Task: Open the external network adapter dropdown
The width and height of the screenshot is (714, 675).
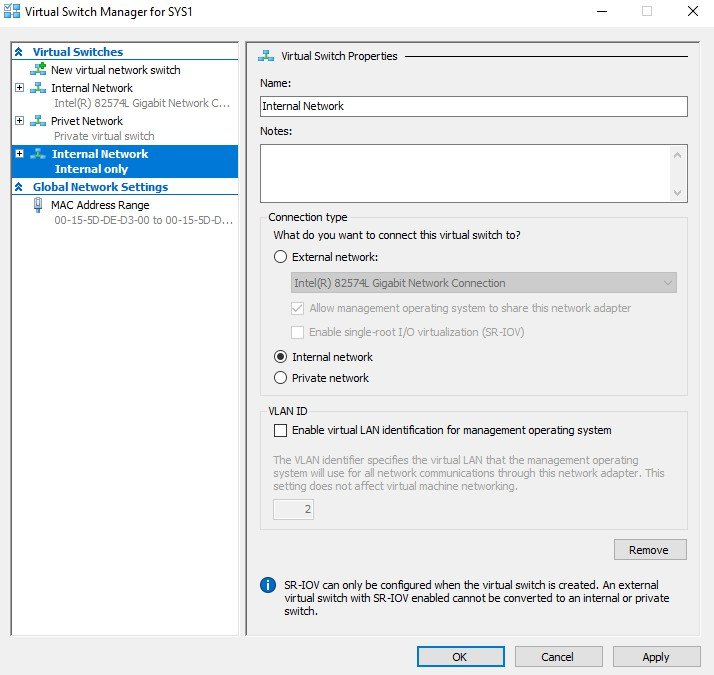Action: [x=484, y=283]
